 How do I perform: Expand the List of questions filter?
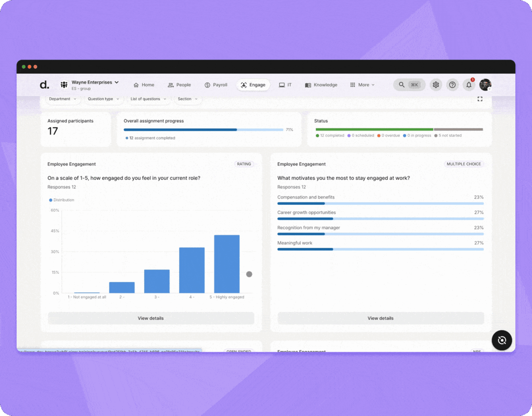point(148,99)
